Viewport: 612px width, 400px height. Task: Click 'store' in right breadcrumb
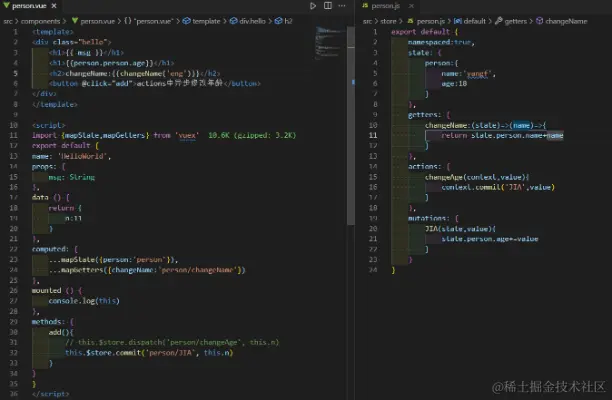click(388, 21)
